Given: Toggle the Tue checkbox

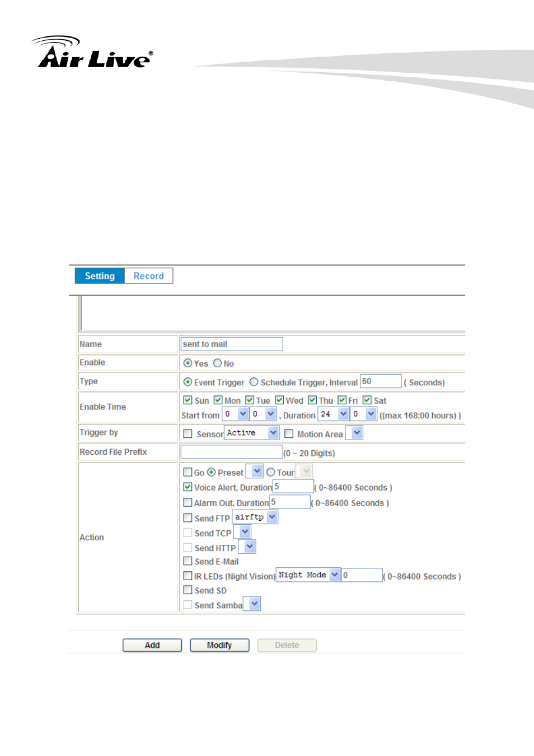Looking at the screenshot, I should point(250,400).
